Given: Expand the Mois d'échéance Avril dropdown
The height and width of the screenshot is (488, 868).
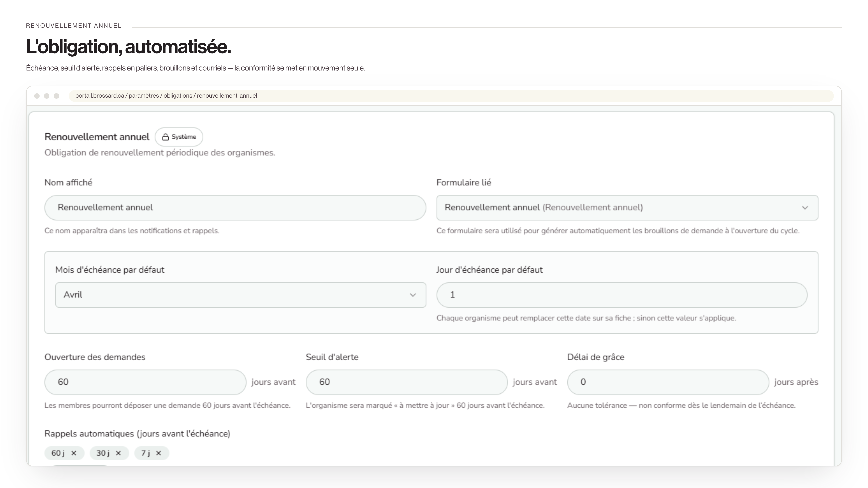Looking at the screenshot, I should click(x=241, y=295).
